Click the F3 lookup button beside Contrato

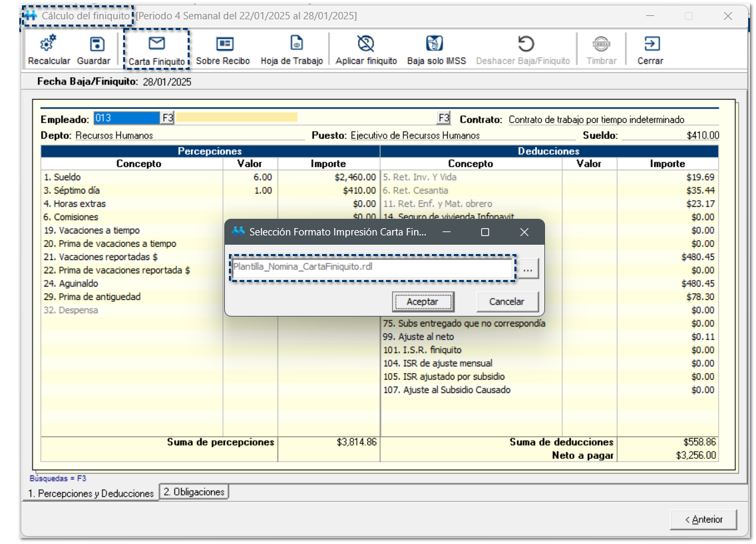(444, 118)
